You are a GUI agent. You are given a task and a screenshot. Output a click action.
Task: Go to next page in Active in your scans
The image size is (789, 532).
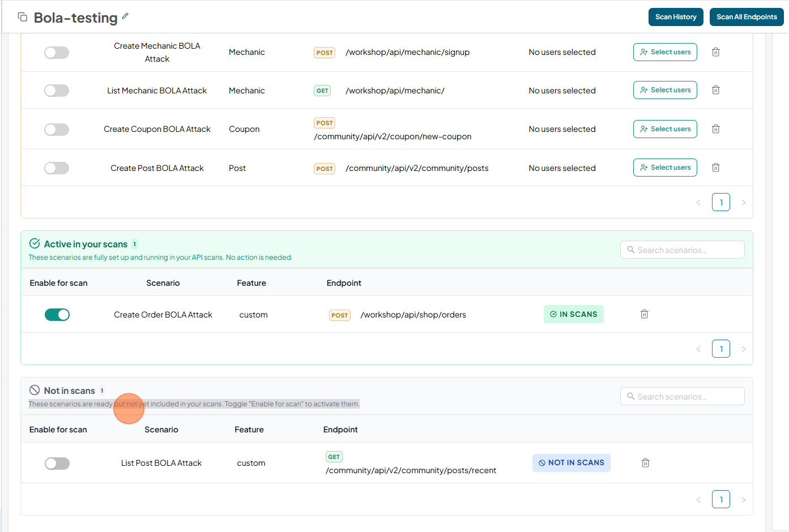743,349
